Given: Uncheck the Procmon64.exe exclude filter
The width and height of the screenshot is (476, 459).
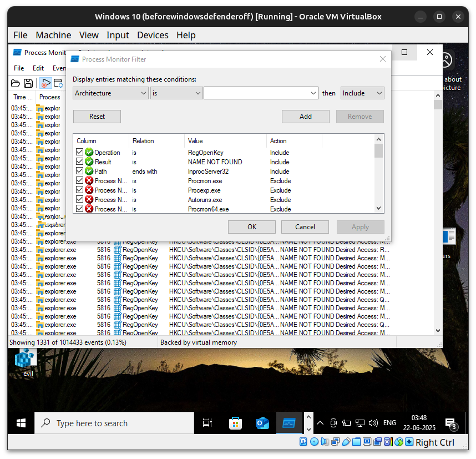Looking at the screenshot, I should click(79, 208).
